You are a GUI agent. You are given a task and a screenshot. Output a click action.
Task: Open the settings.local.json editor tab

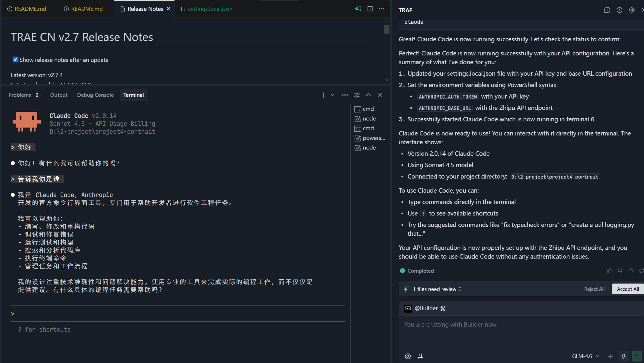click(210, 9)
